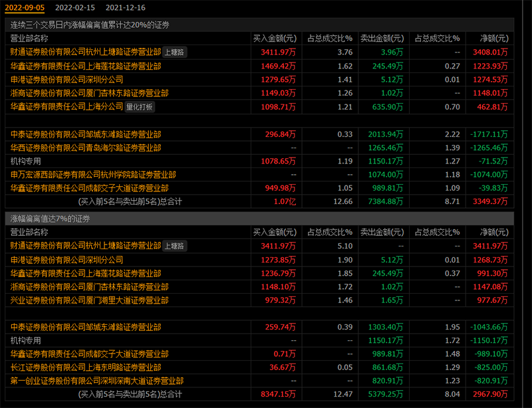Open 申港证券深圳分公司 link in the 7% table

[x=66, y=260]
